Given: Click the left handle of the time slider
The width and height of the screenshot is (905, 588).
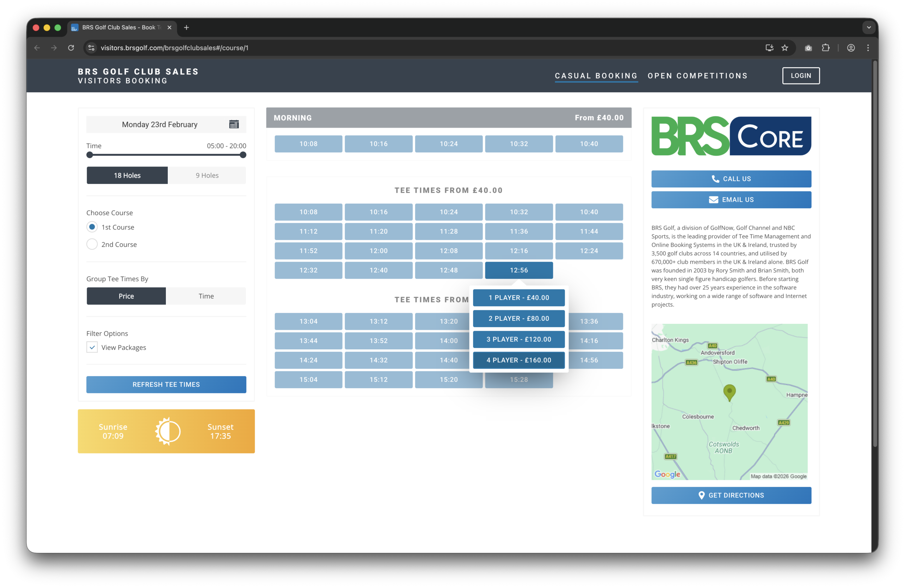Looking at the screenshot, I should point(90,155).
